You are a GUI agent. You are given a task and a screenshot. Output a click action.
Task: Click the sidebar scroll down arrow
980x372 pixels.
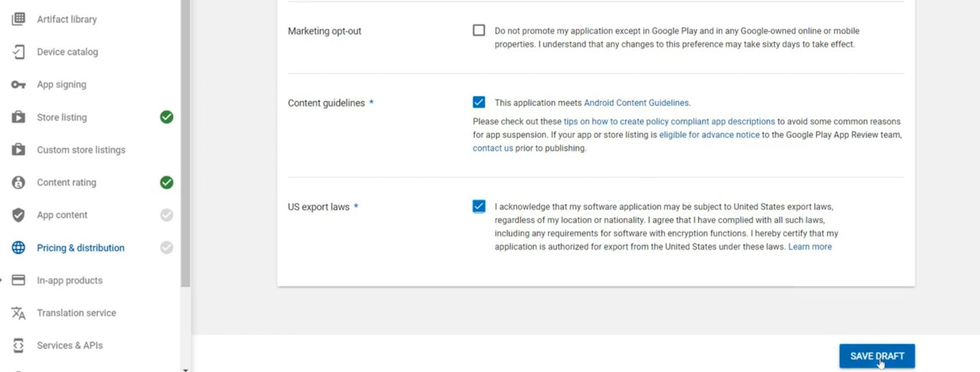185,369
